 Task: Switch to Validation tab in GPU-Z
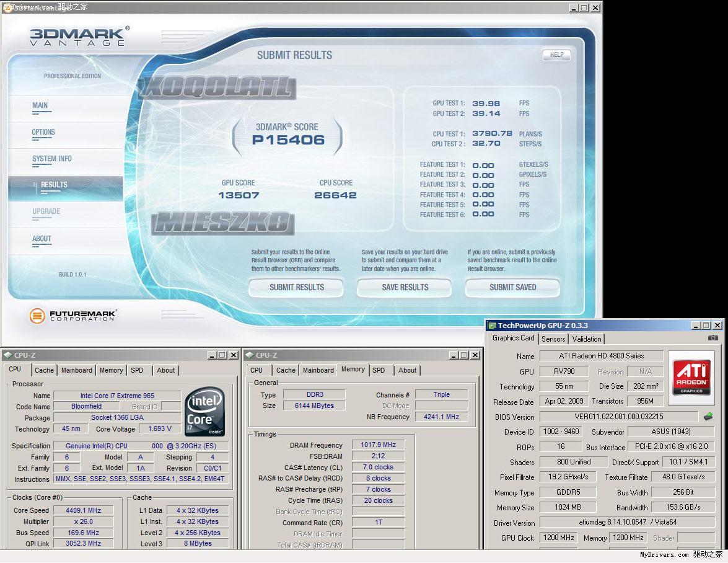586,339
